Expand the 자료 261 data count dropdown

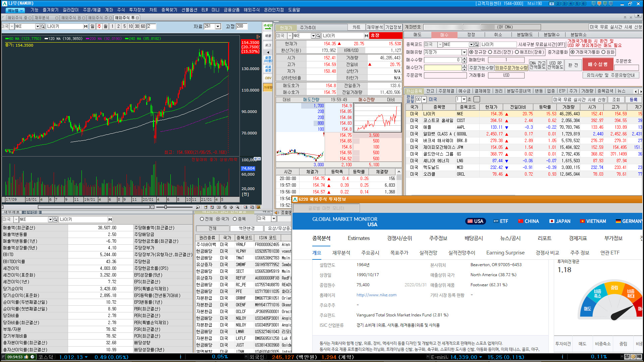pyautogui.click(x=218, y=26)
